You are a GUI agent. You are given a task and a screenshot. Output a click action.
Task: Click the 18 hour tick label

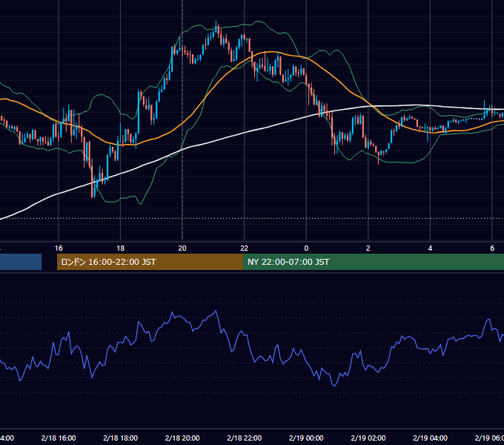click(121, 248)
